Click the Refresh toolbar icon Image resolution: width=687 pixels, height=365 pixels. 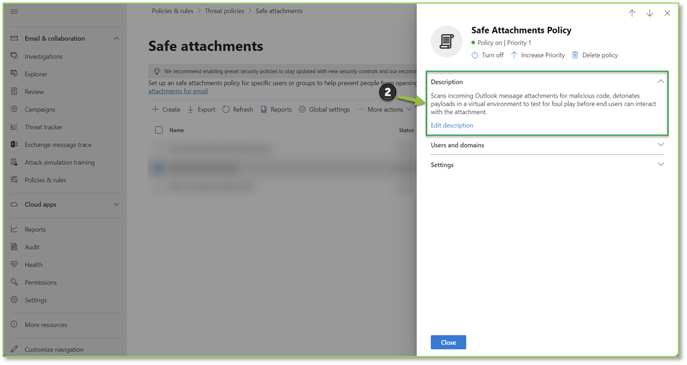point(226,109)
